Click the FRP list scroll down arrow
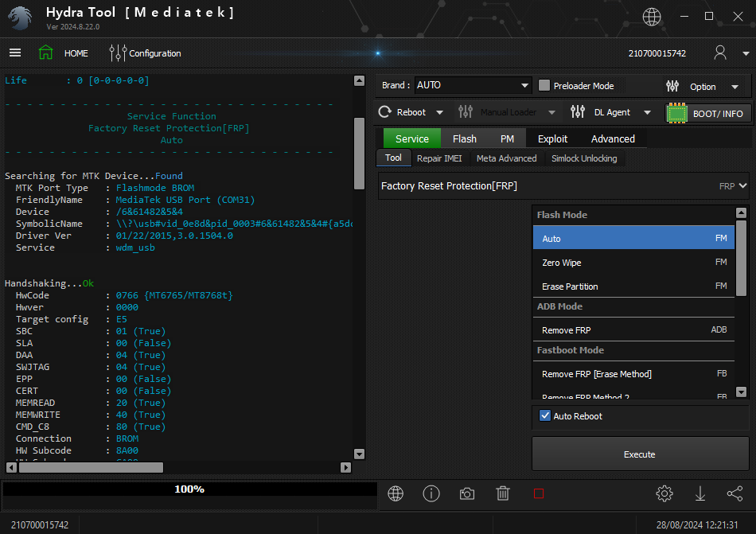Viewport: 756px width, 534px height. (x=741, y=392)
